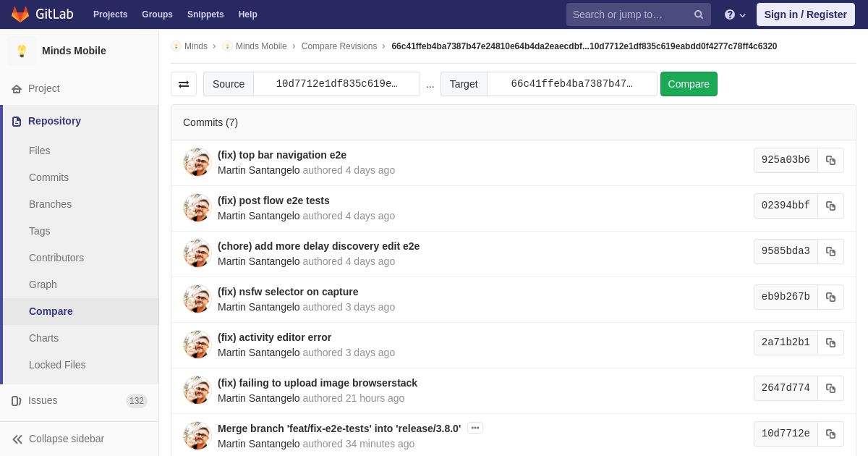Go to Branches in the sidebar
868x456 pixels.
coord(50,204)
